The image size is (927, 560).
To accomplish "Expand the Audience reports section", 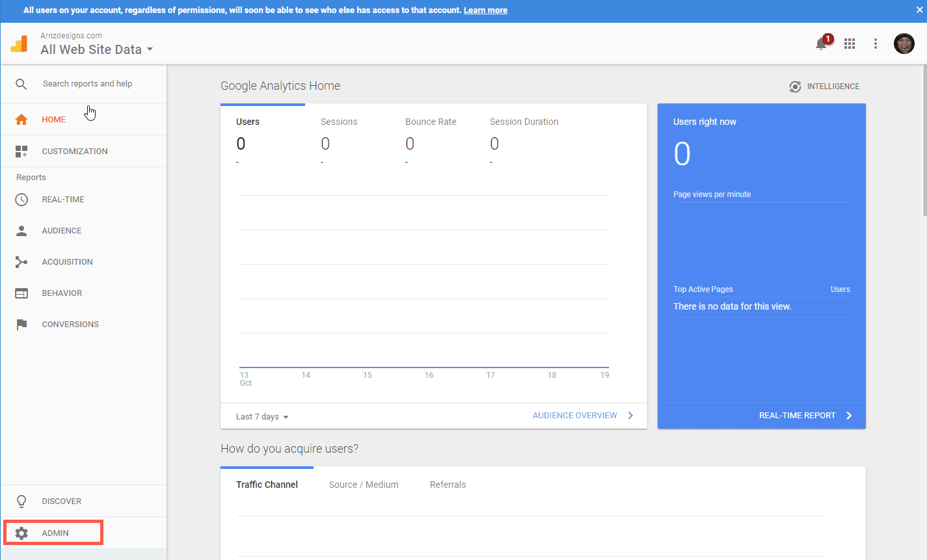I will (62, 231).
